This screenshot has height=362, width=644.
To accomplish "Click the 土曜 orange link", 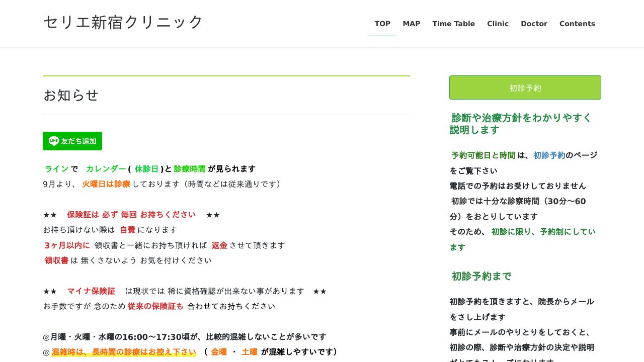I will pos(249,352).
